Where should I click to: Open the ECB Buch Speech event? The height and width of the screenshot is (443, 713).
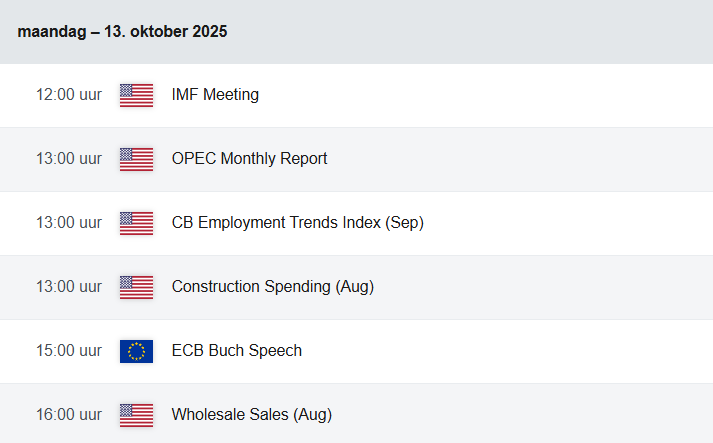tap(236, 351)
